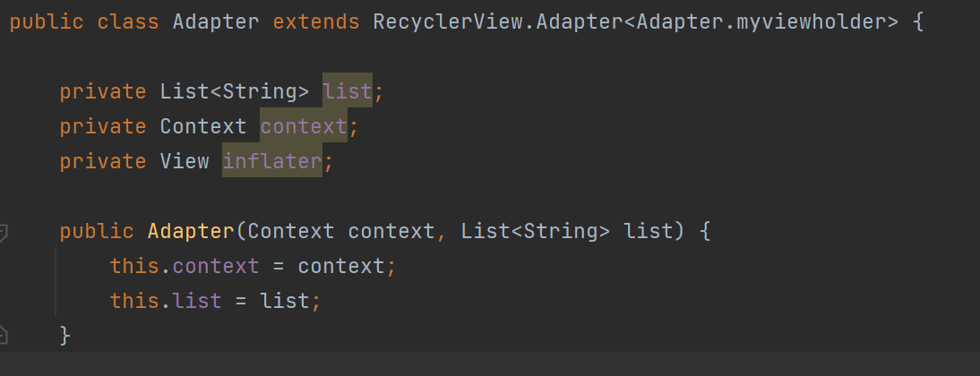Click this keyword in the context assignment

click(x=134, y=266)
